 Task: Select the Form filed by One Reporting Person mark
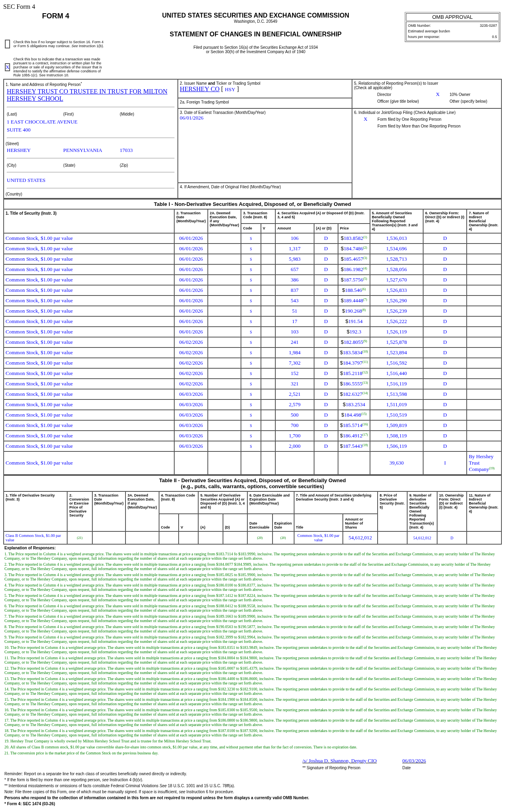365,119
